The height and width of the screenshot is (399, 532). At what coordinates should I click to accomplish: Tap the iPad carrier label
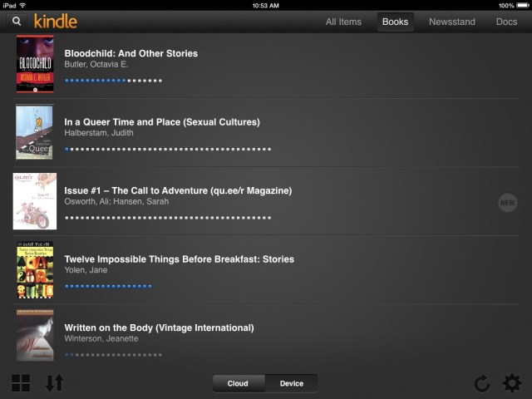[x=9, y=6]
